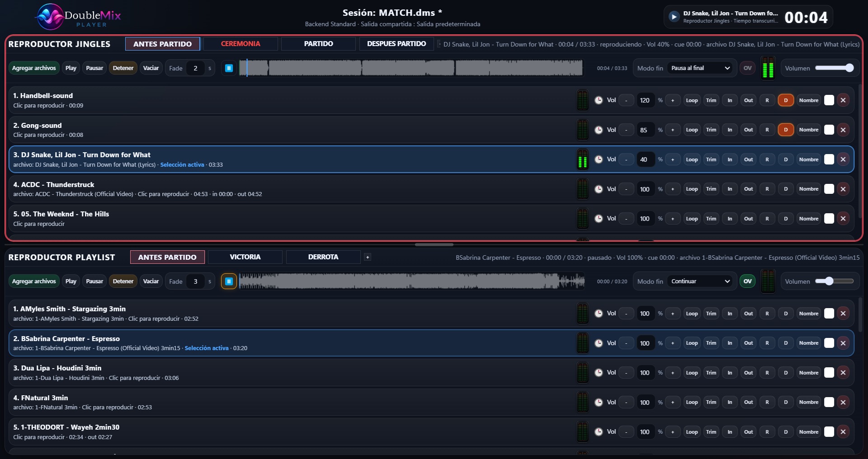This screenshot has width=868, height=459.
Task: Decrease ACDC - Thunderstruck volume with minus
Action: click(626, 189)
